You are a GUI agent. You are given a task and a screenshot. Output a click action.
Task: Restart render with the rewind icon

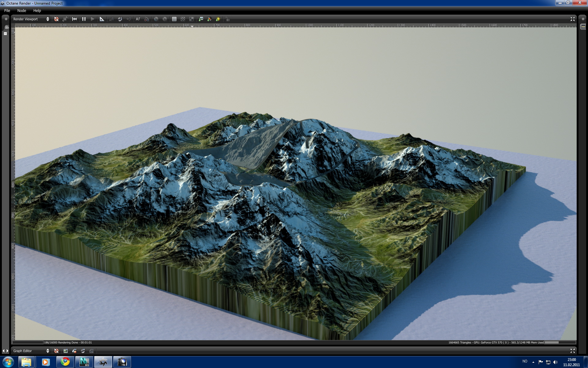(74, 19)
